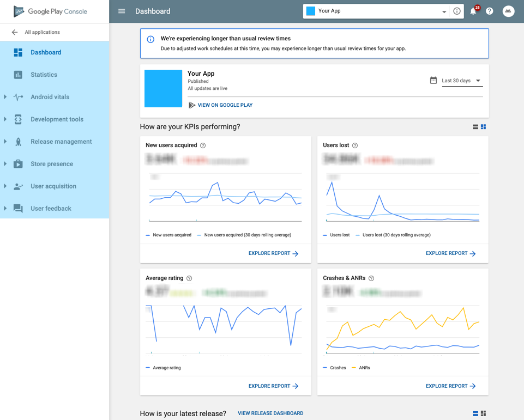The width and height of the screenshot is (524, 420).
Task: Click the Users lost line chart
Action: 403,198
